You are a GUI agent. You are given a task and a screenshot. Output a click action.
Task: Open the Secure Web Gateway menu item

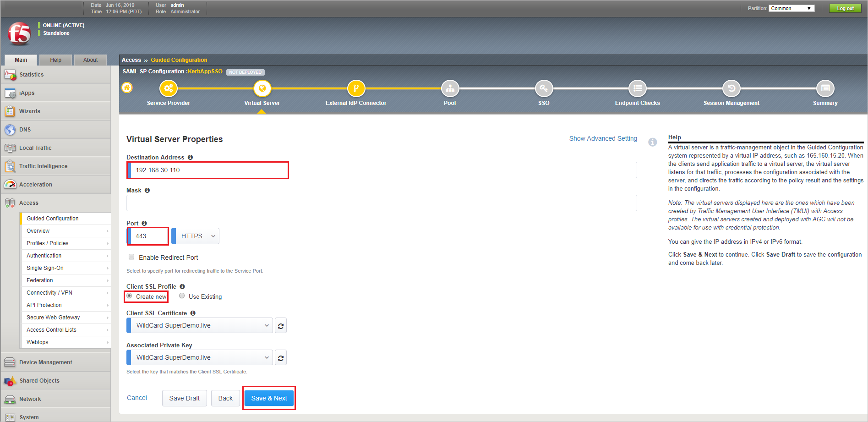click(66, 318)
